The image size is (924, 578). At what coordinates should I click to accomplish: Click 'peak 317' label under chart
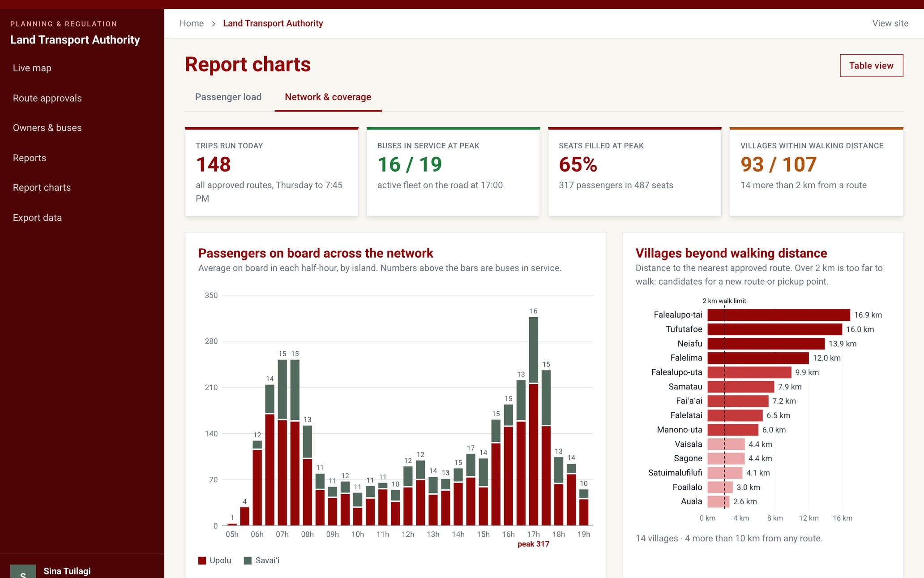(x=533, y=544)
